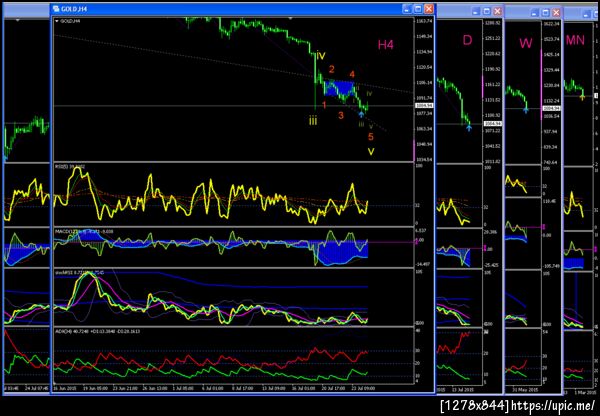The height and width of the screenshot is (416, 600).
Task: Minimize the W timeframe chart window
Action: [535, 13]
